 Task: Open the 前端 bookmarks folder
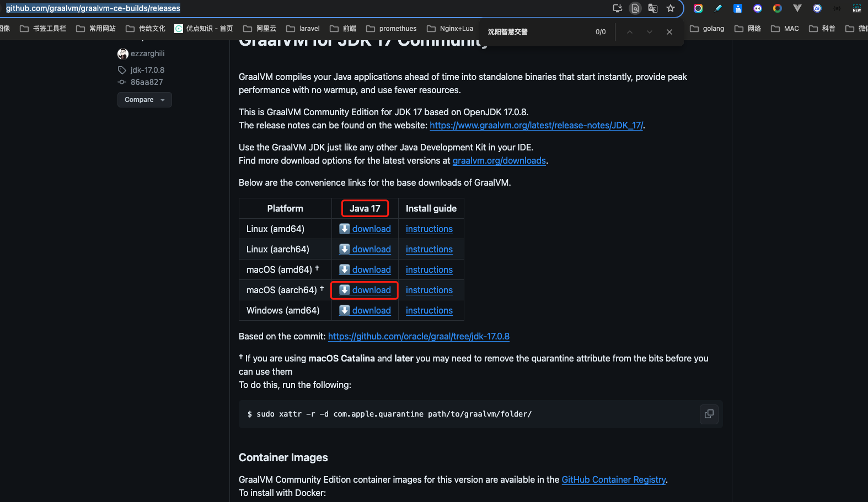pyautogui.click(x=343, y=29)
